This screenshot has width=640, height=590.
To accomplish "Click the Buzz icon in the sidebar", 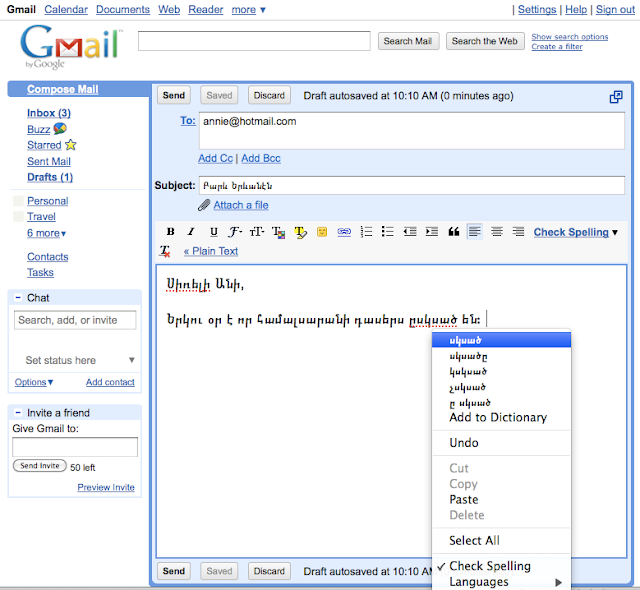I will (x=60, y=129).
